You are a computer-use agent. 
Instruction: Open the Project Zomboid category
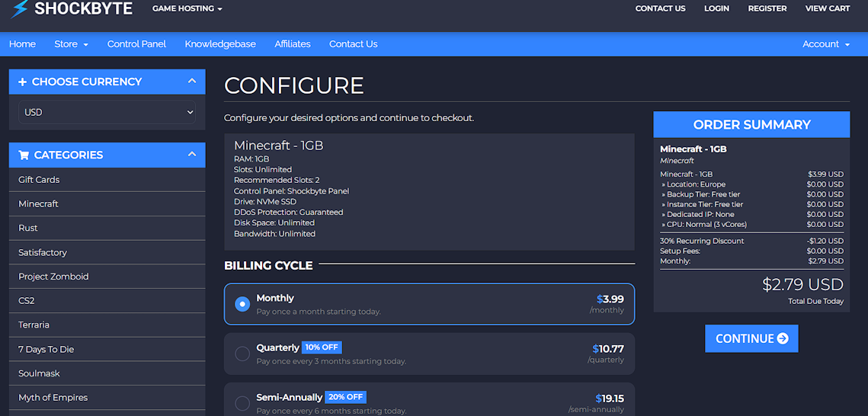click(107, 277)
